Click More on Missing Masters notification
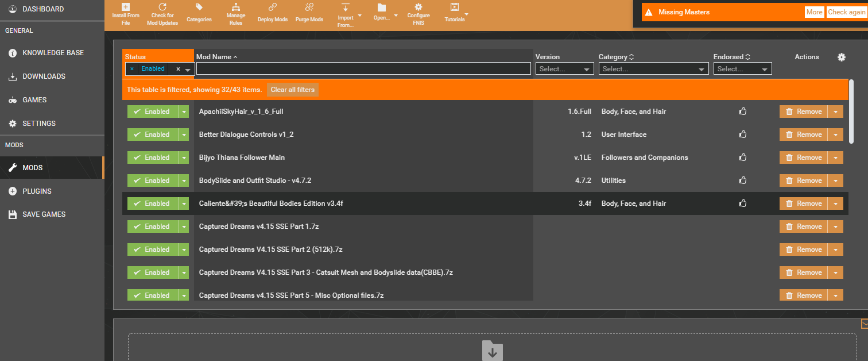 point(814,12)
